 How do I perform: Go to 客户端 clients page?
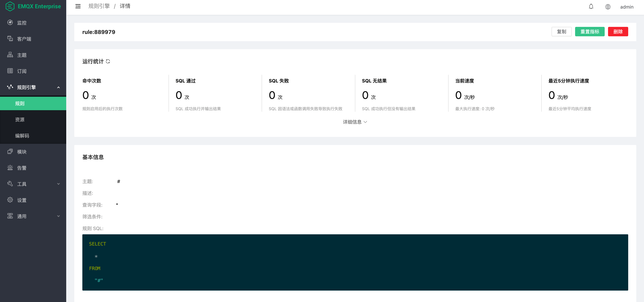24,39
